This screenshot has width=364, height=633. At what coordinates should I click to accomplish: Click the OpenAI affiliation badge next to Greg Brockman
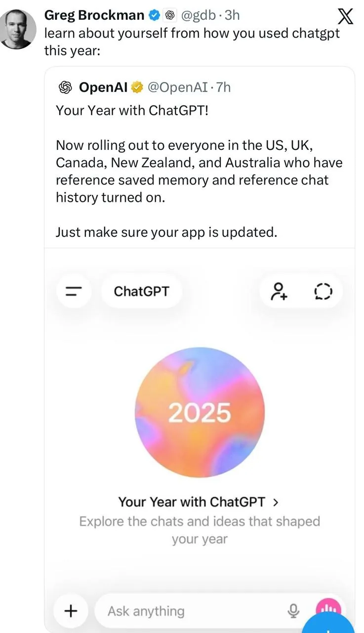click(169, 15)
